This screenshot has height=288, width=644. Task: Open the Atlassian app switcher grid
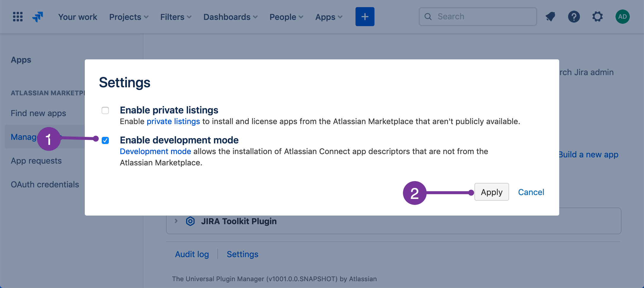(17, 17)
